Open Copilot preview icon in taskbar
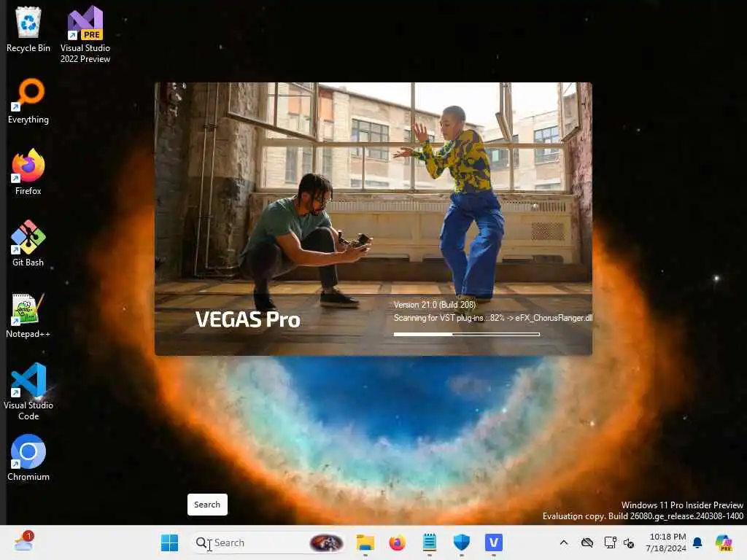Viewport: 747px width, 560px height. point(724,542)
